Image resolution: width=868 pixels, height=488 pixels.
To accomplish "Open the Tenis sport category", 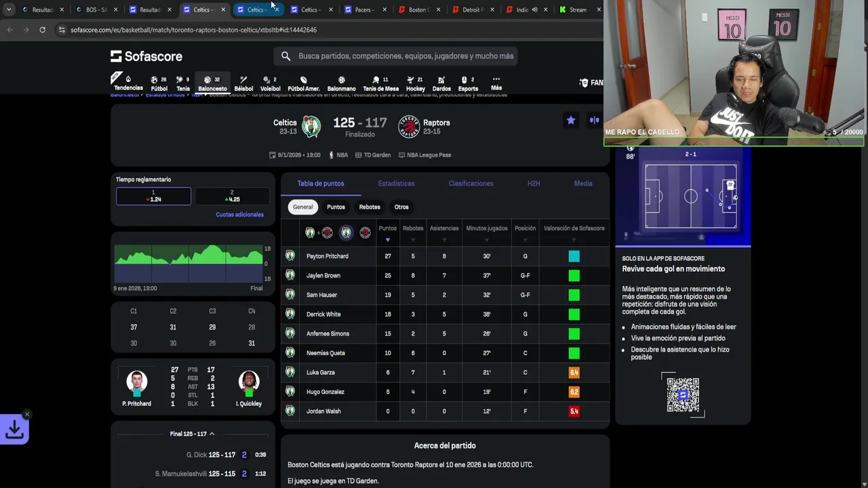I will click(x=183, y=83).
